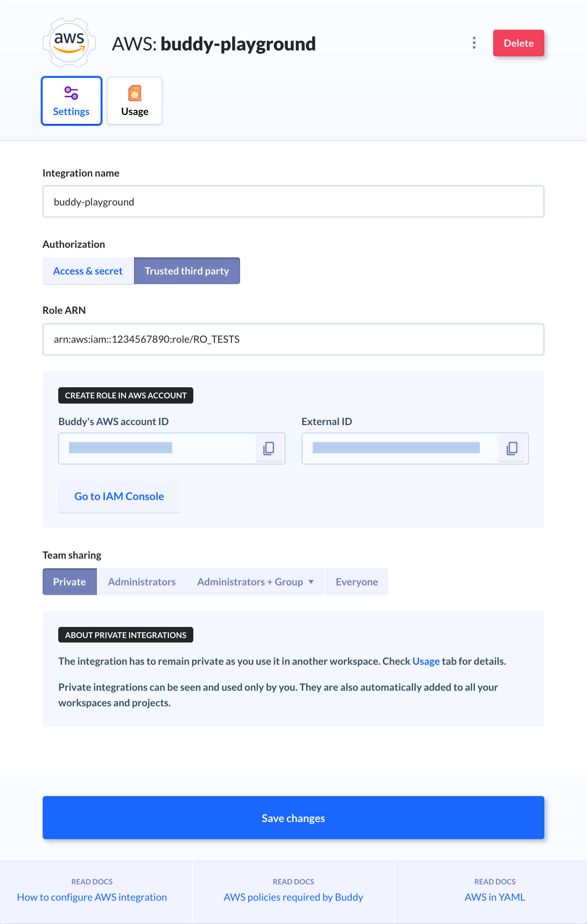
Task: Click the Usage magnifier document icon
Action: 135,93
